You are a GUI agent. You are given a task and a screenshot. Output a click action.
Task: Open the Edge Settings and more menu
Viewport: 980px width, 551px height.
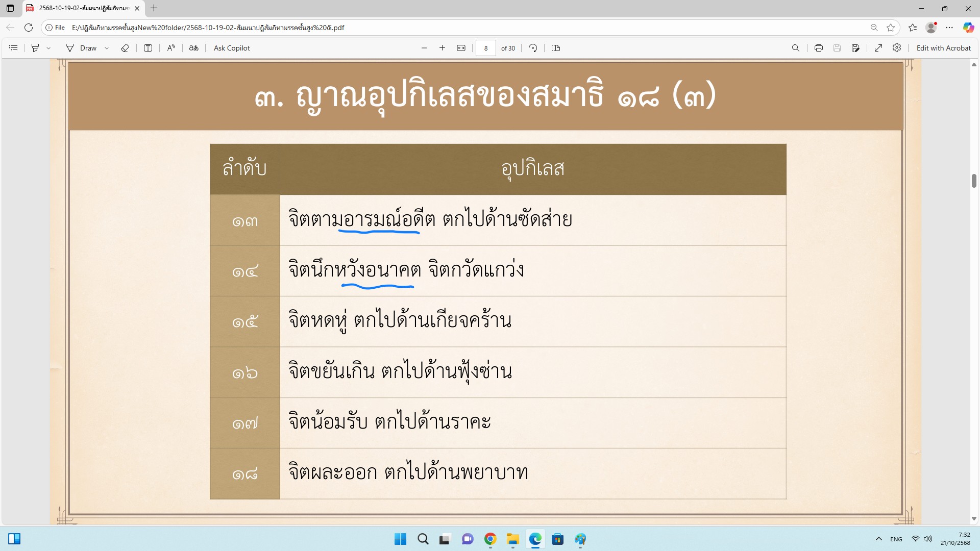949,28
